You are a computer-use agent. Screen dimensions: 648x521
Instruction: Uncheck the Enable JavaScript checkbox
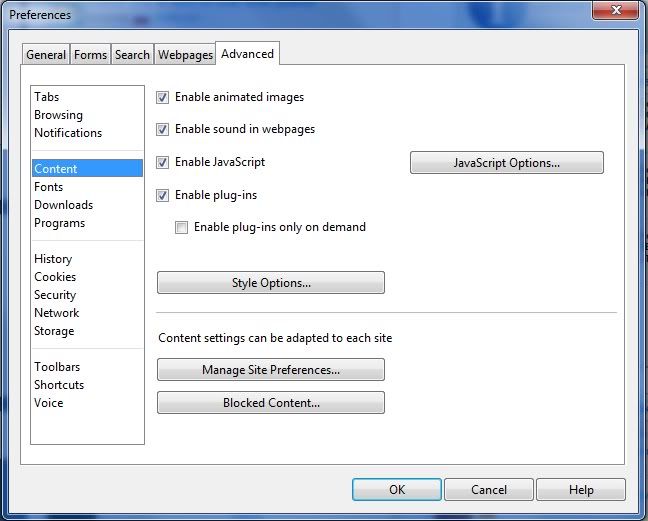point(163,162)
